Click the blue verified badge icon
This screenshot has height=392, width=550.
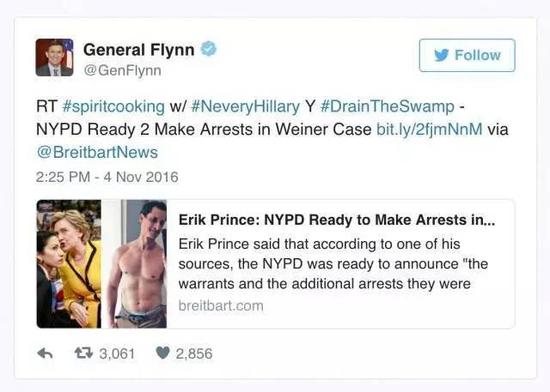pyautogui.click(x=208, y=48)
